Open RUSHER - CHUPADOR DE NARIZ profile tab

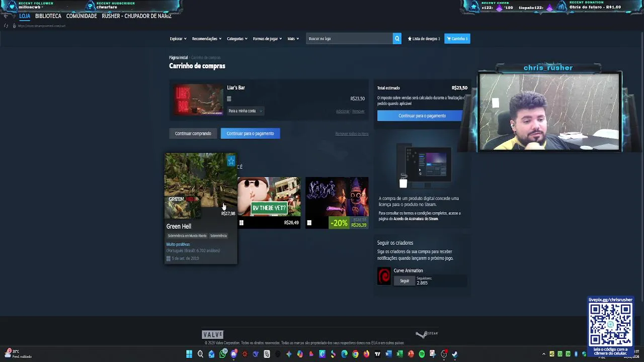click(x=137, y=16)
